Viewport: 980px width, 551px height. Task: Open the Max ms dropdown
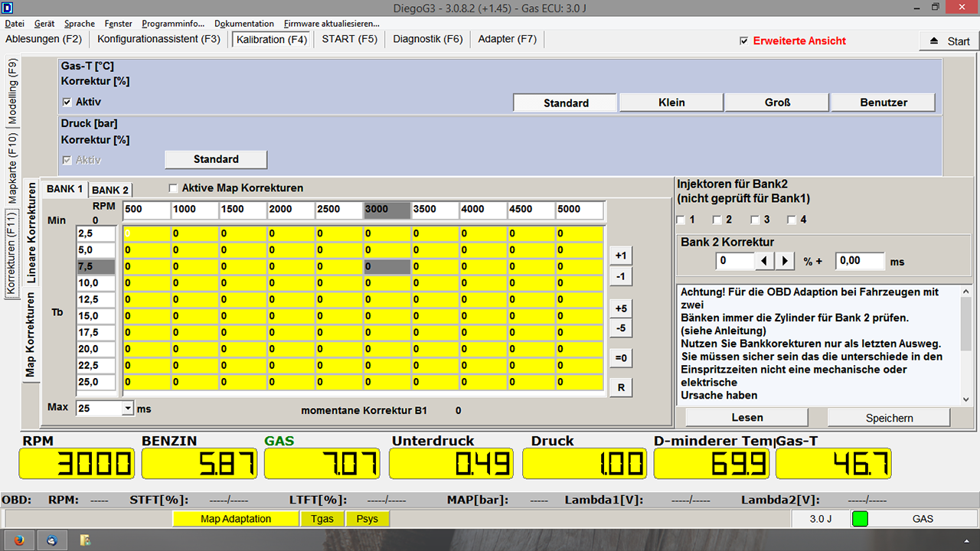[x=127, y=409]
